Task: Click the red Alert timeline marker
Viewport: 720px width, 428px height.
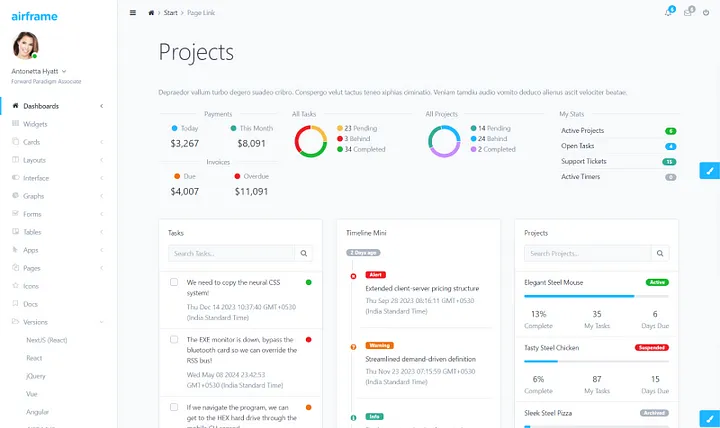Action: [353, 276]
